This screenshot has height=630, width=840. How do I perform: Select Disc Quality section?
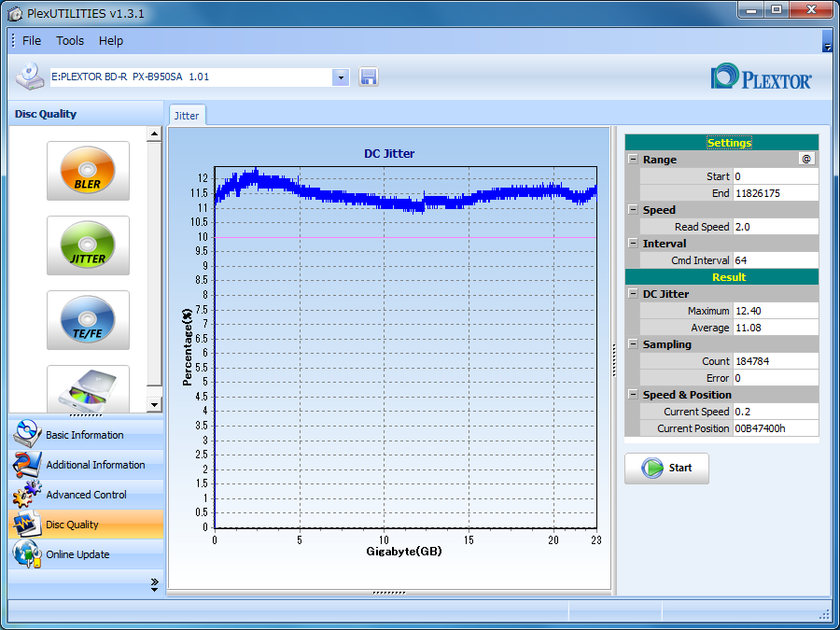click(x=86, y=525)
